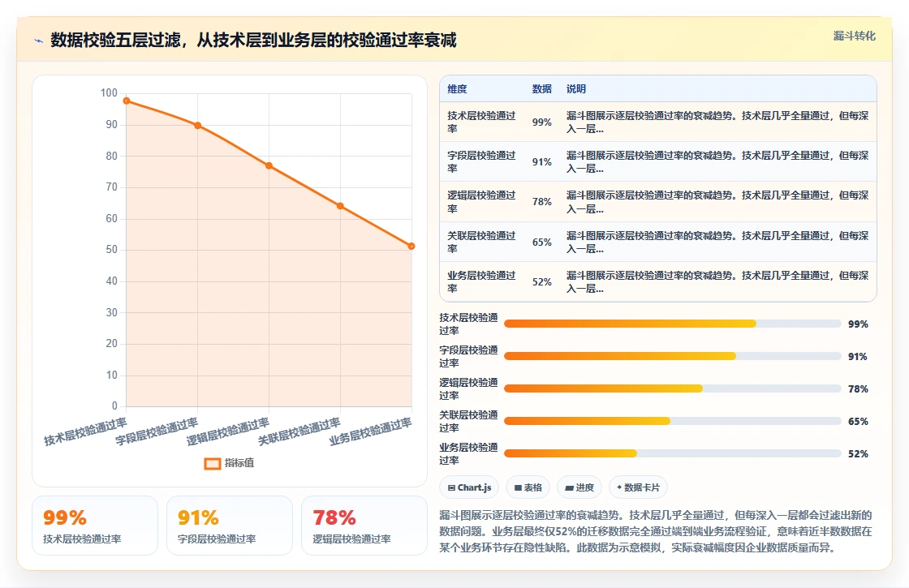909x588 pixels.
Task: Click the 数据校验五层过滤 main title
Action: click(253, 40)
